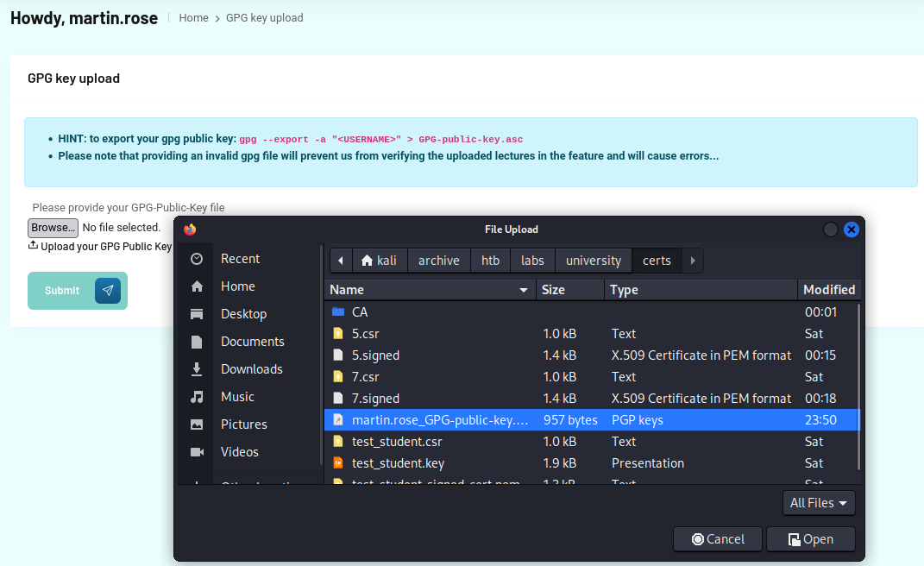Click the paper plane icon on Submit button
Image resolution: width=924 pixels, height=566 pixels.
(108, 290)
